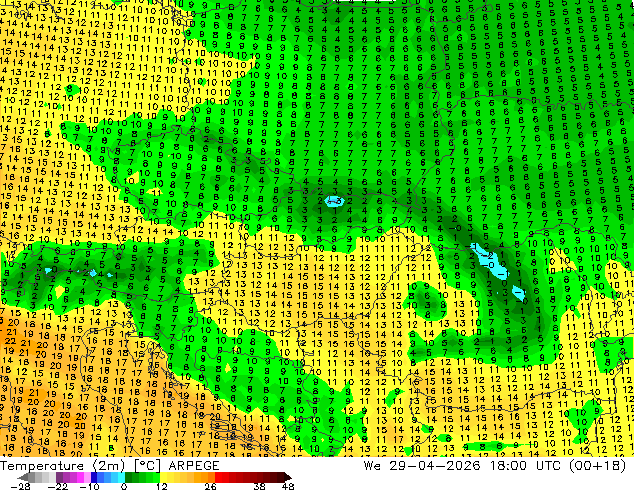
Task: Click the dark blue legend swatch
Action: [x=94, y=477]
